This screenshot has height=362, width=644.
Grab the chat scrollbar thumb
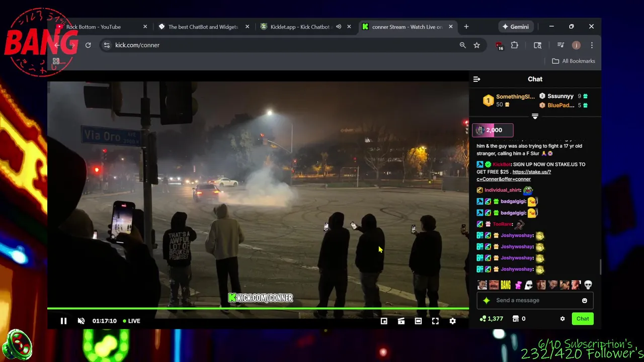(600, 267)
